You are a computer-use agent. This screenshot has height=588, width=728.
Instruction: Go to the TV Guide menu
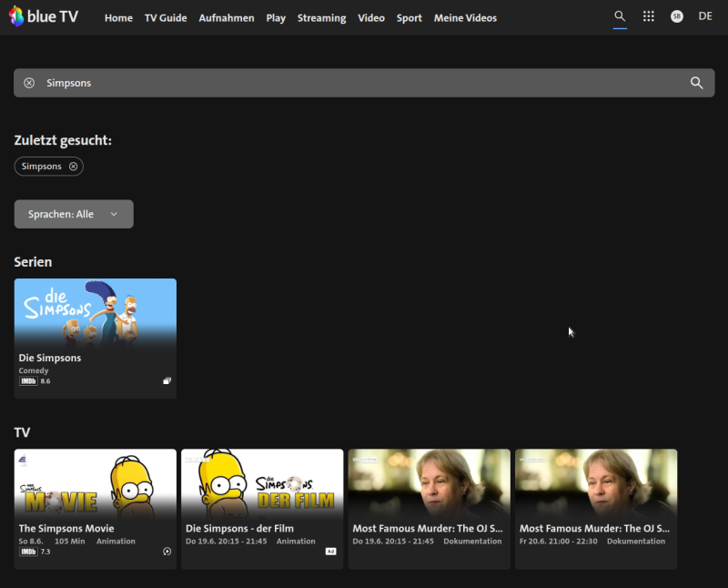(166, 18)
